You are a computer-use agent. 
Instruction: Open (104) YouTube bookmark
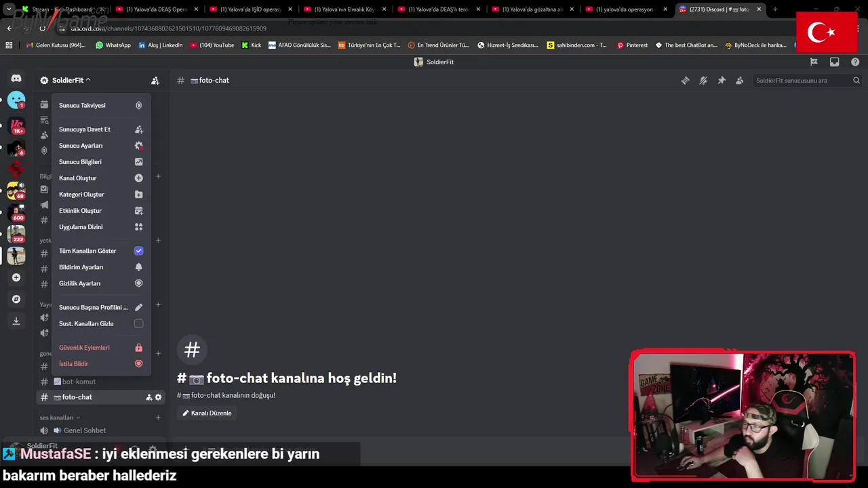(x=212, y=45)
